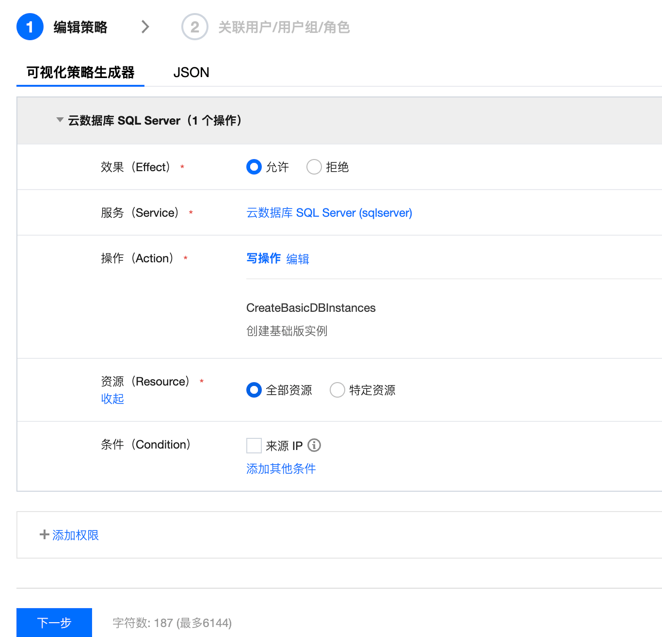The height and width of the screenshot is (637, 662).
Task: Open the 可视化策略生成器 tab
Action: (80, 72)
